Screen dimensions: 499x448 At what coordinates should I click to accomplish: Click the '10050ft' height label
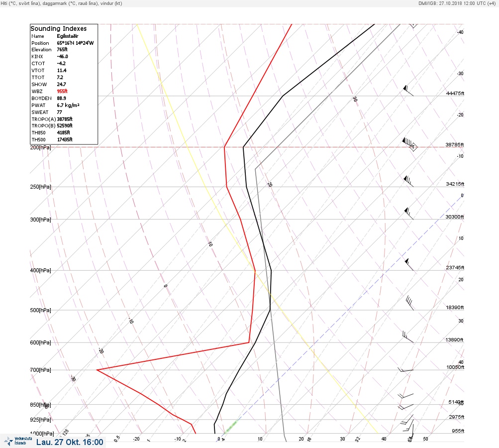pos(455,367)
